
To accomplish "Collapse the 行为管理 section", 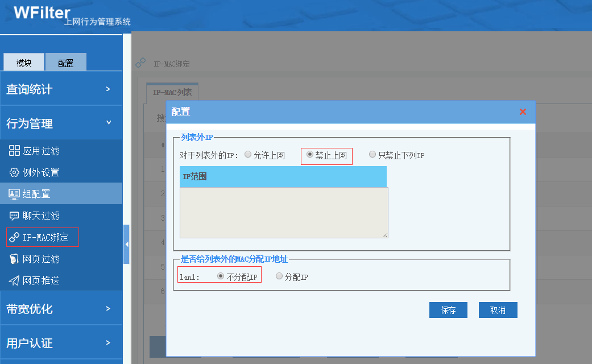I will point(61,123).
